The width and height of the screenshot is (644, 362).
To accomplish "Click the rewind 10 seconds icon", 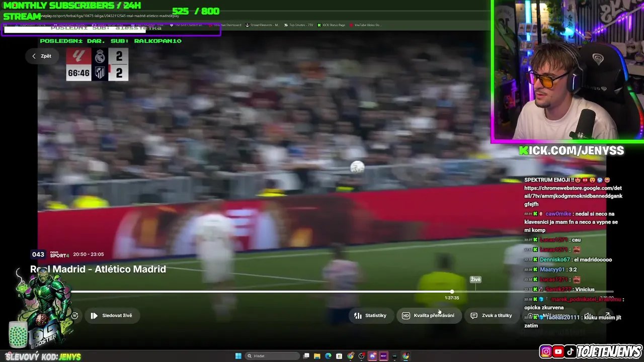I will click(74, 315).
